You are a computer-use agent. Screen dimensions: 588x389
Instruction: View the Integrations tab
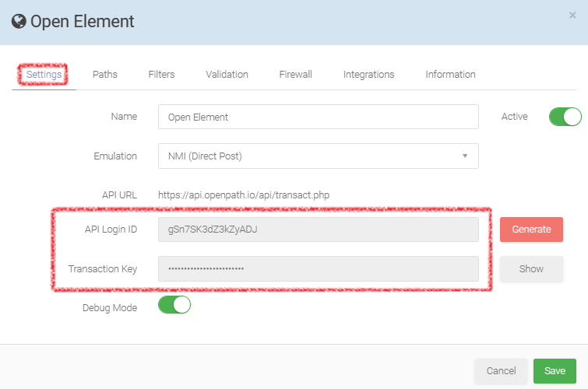368,75
